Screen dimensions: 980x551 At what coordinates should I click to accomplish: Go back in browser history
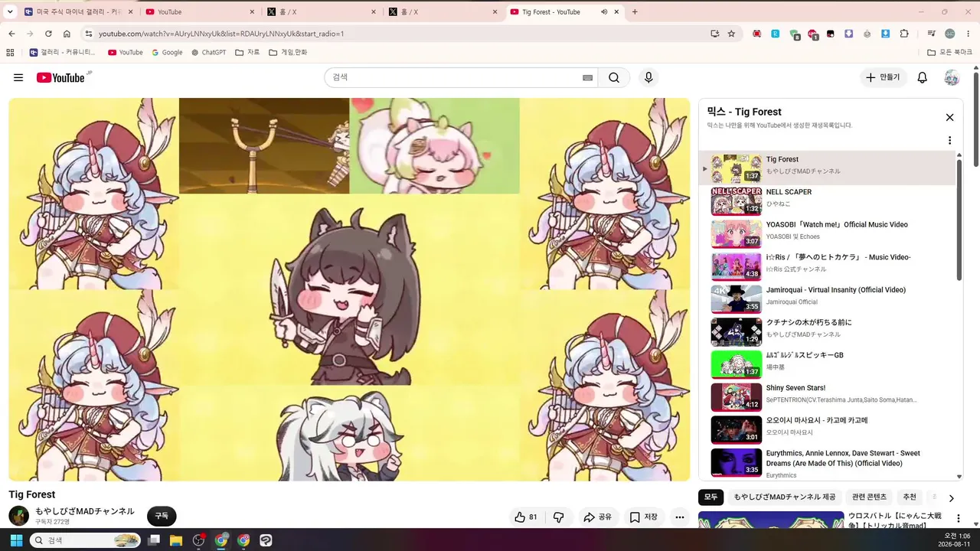[11, 34]
